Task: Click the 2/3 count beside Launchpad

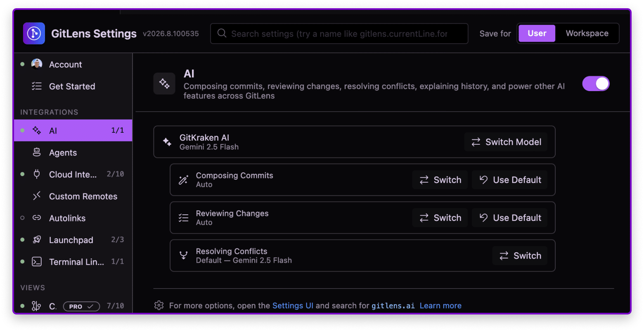Action: click(x=117, y=239)
